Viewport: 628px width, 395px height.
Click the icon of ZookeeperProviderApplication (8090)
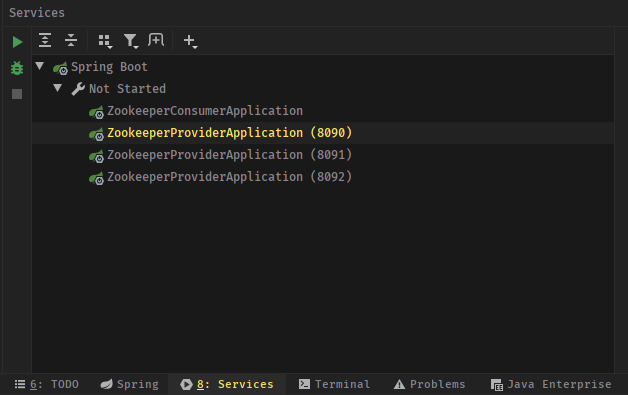96,134
